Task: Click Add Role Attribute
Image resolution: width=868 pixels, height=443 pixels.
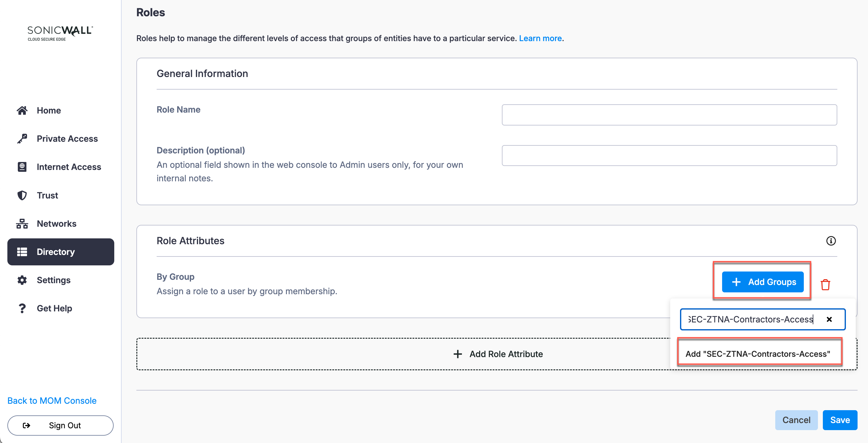Action: pyautogui.click(x=498, y=354)
